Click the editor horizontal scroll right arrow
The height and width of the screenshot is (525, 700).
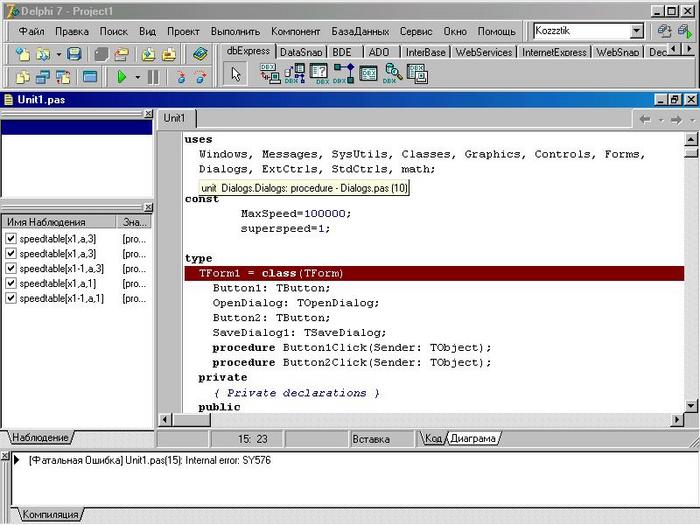pyautogui.click(x=677, y=420)
